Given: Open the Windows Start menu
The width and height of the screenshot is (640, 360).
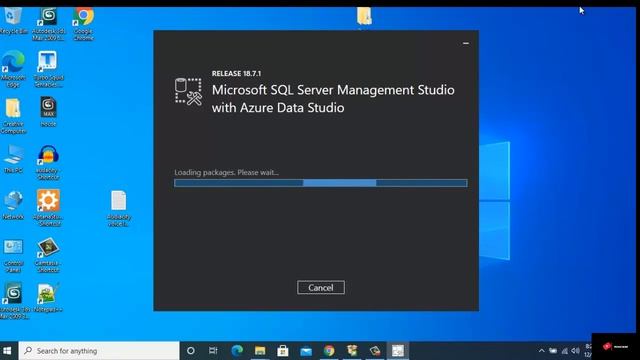Looking at the screenshot, I should (x=7, y=351).
